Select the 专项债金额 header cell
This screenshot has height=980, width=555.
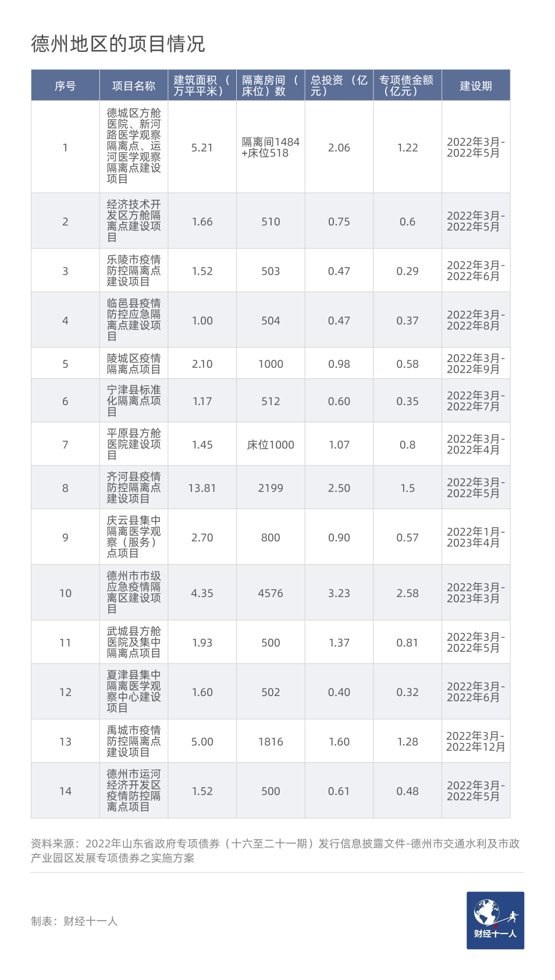coord(407,86)
